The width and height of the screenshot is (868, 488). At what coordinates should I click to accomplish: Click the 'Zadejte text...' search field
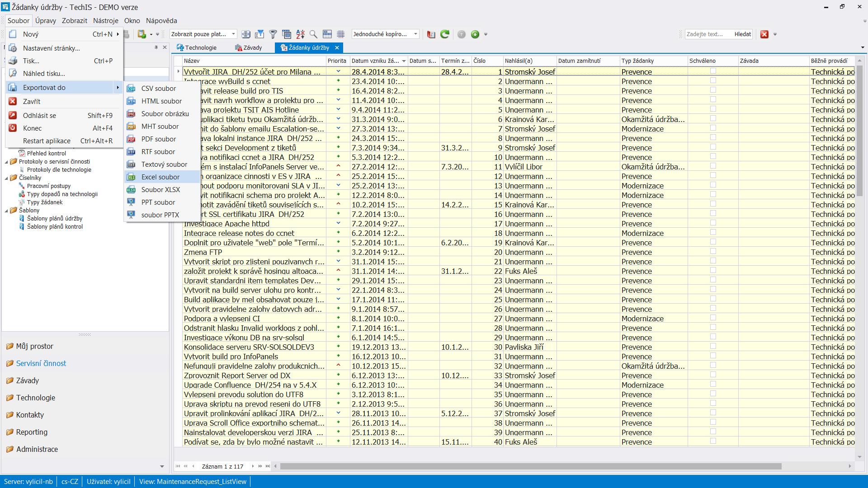coord(708,34)
